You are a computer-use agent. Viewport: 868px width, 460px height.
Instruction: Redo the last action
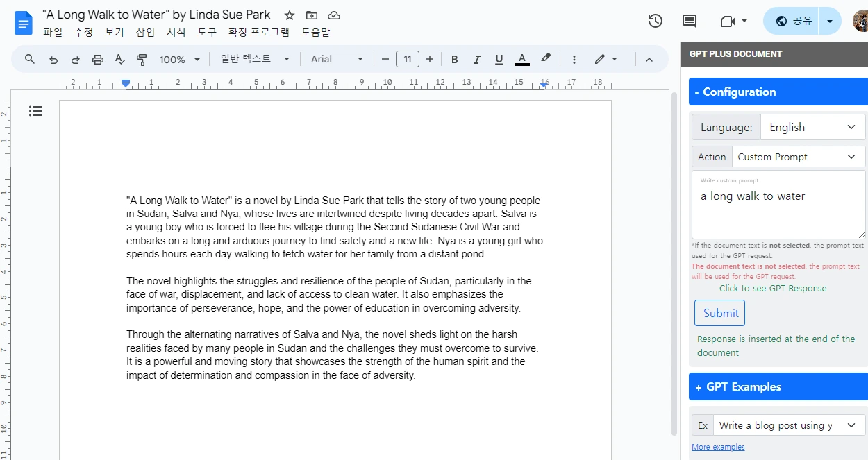(76, 60)
